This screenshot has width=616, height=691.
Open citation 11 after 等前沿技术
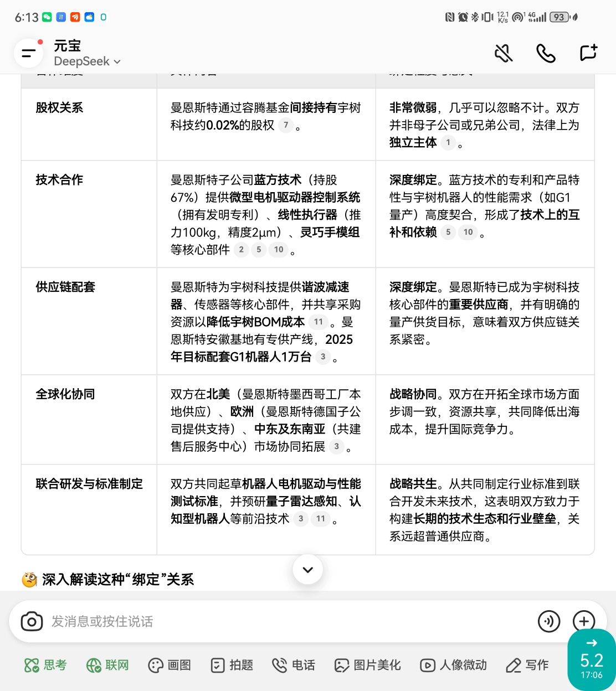(321, 519)
